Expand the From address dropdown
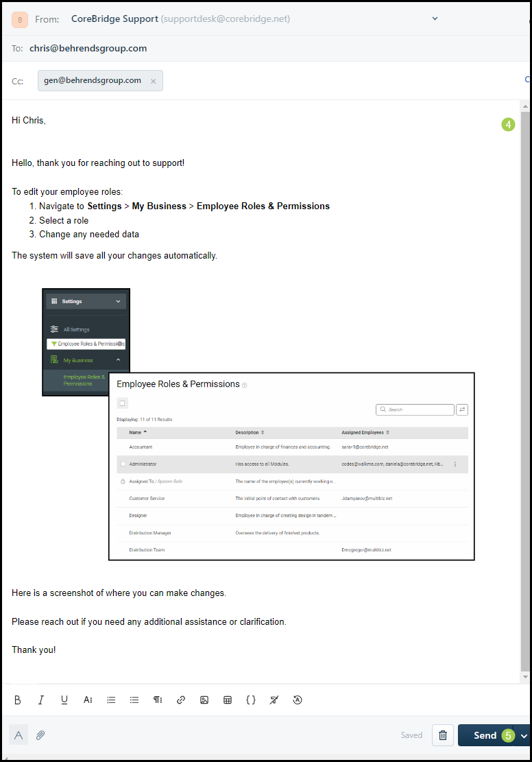The image size is (532, 762). (x=435, y=19)
